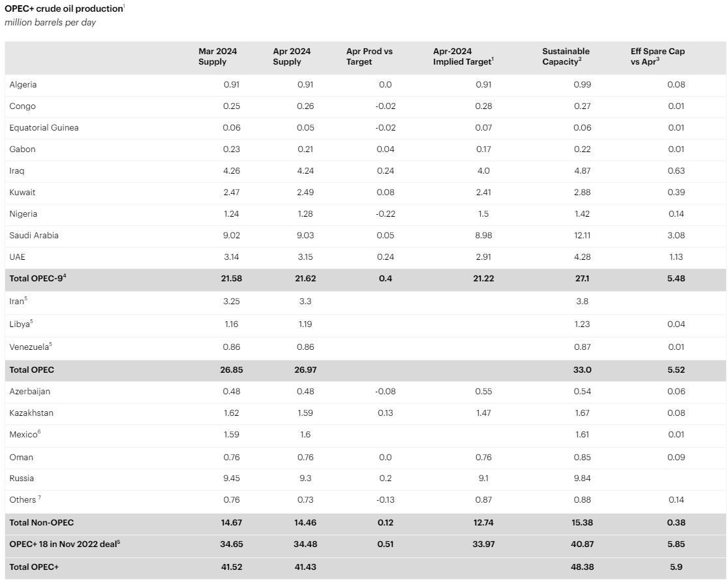
Task: Click the Total OPEC row label
Action: click(31, 370)
